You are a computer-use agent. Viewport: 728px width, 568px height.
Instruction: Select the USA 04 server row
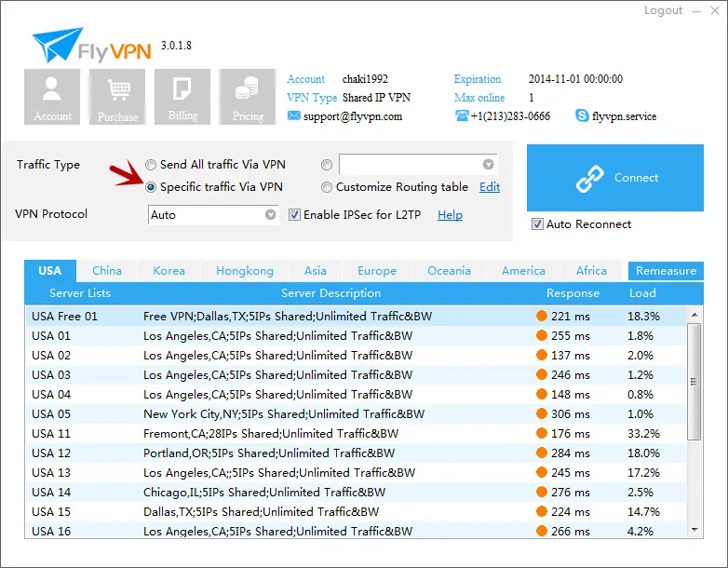coord(356,394)
